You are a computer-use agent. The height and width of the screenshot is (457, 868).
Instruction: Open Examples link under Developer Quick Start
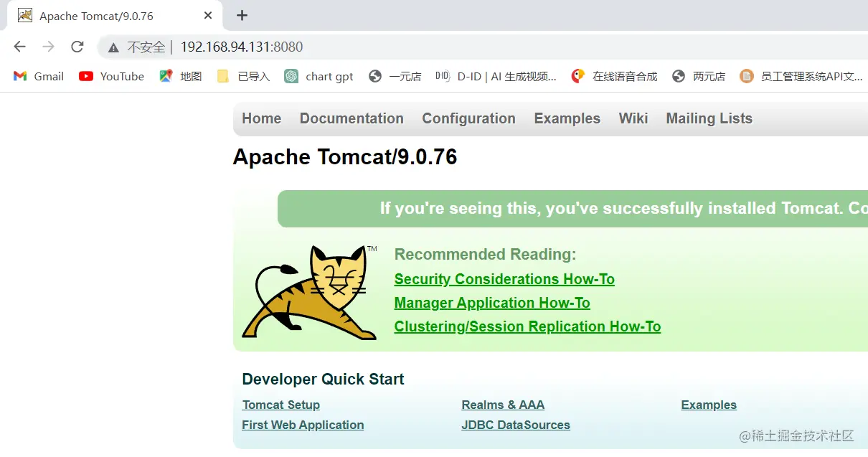pyautogui.click(x=709, y=405)
